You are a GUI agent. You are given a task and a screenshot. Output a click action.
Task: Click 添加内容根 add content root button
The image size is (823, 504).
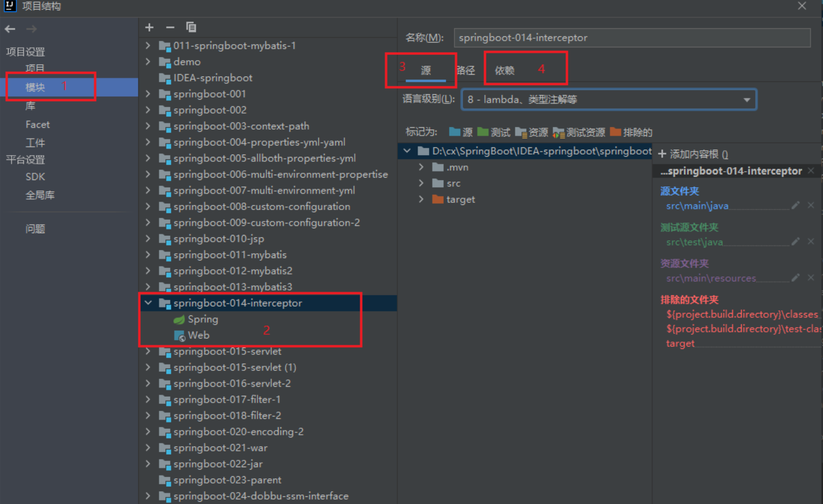(693, 154)
